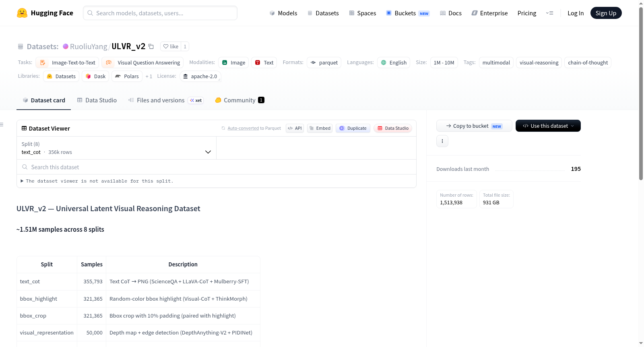Screen dimensions: 644x347
Task: Open the RuoliuYang profile link
Action: click(x=89, y=46)
